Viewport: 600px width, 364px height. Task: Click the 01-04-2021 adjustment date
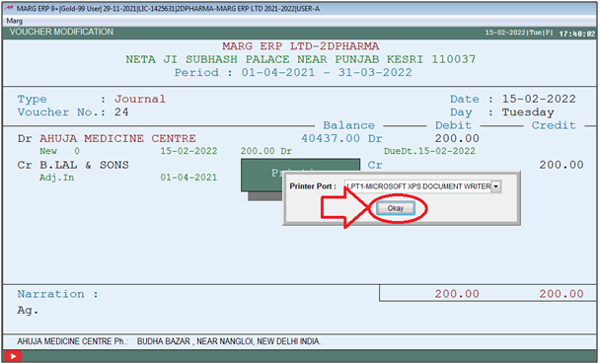[188, 178]
